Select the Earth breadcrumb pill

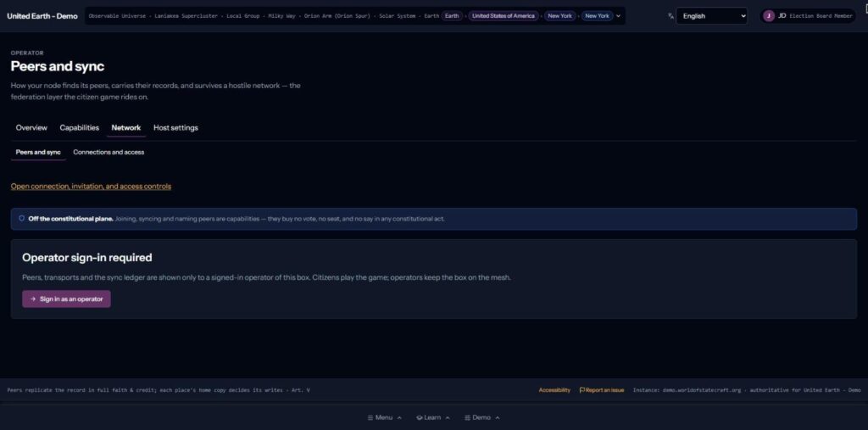(x=452, y=16)
